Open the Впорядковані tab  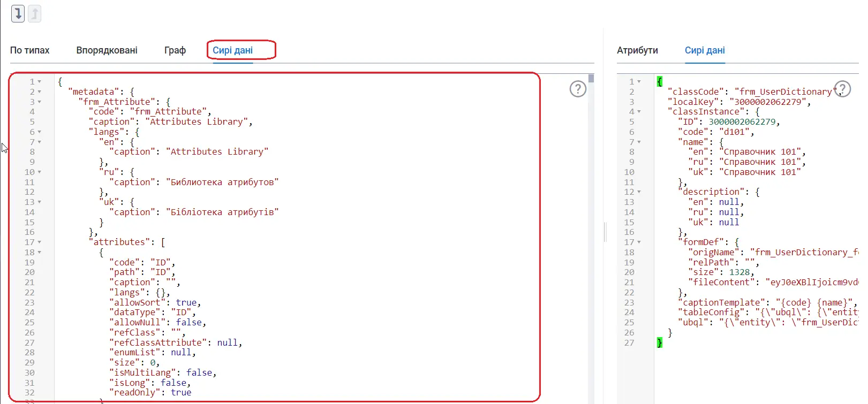click(107, 50)
